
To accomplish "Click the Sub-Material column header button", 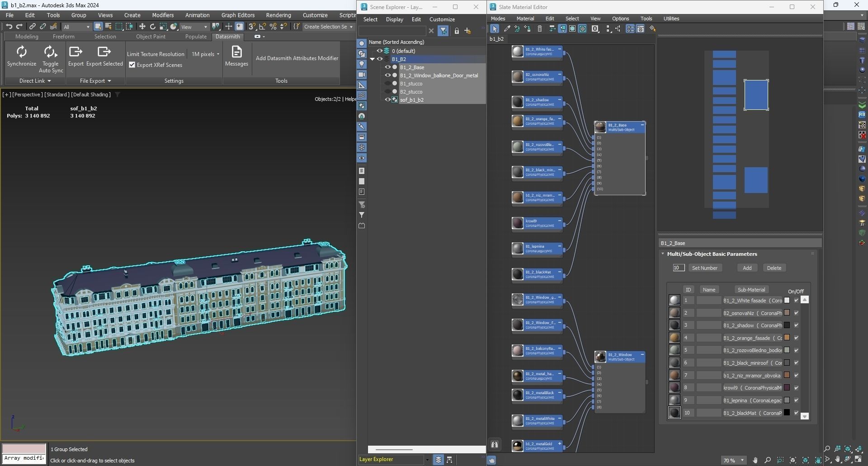I will click(x=751, y=290).
